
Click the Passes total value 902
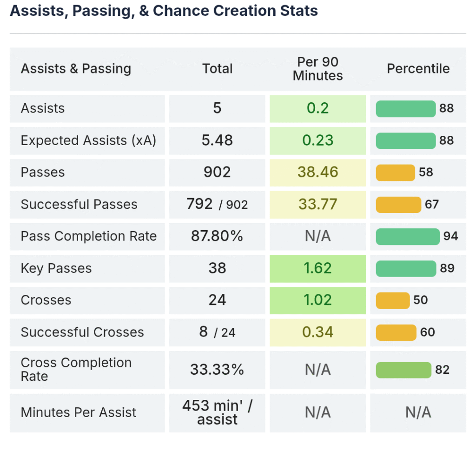tap(217, 172)
